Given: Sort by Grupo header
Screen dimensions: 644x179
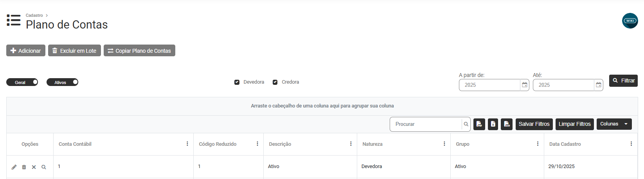Looking at the screenshot, I should 462,144.
